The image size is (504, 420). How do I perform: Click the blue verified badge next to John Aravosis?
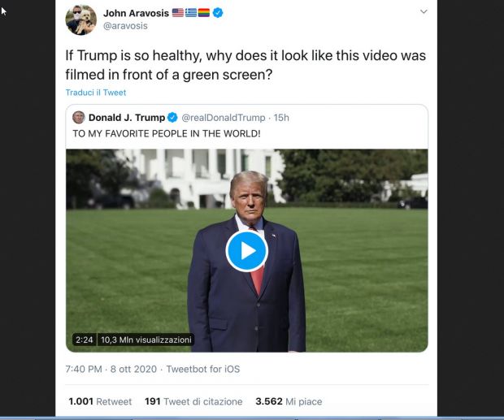218,13
